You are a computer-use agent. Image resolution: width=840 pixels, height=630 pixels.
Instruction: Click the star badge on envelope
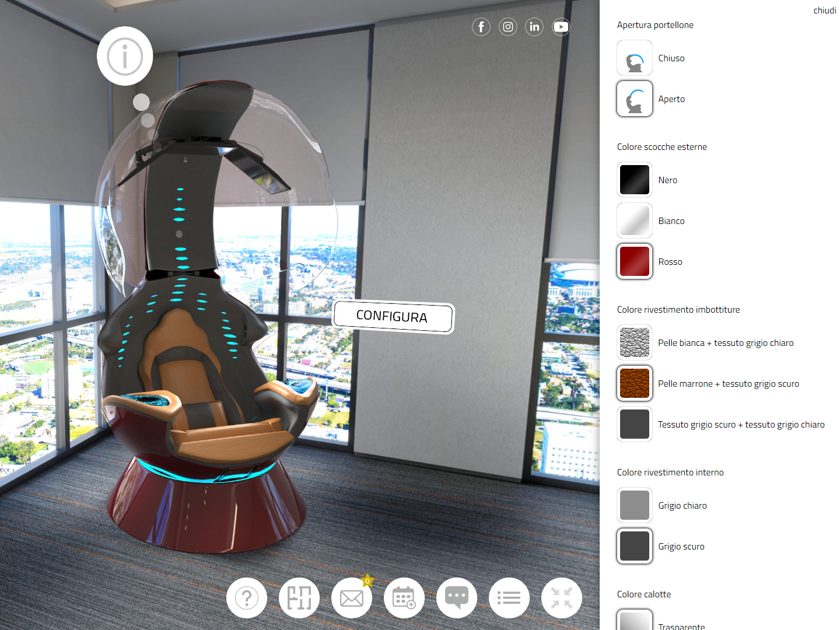(367, 581)
